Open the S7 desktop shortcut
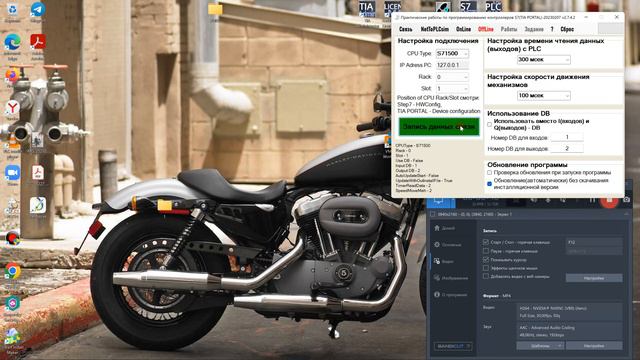 point(468,7)
